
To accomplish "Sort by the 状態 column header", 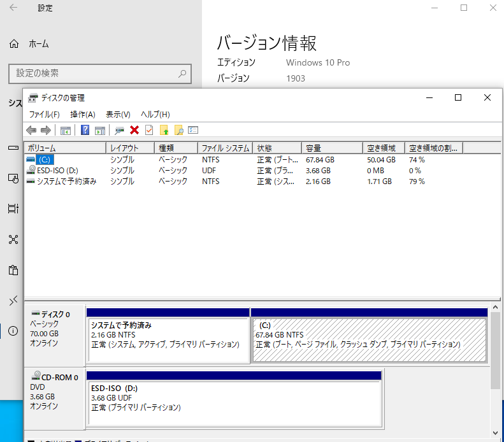I will coord(277,148).
